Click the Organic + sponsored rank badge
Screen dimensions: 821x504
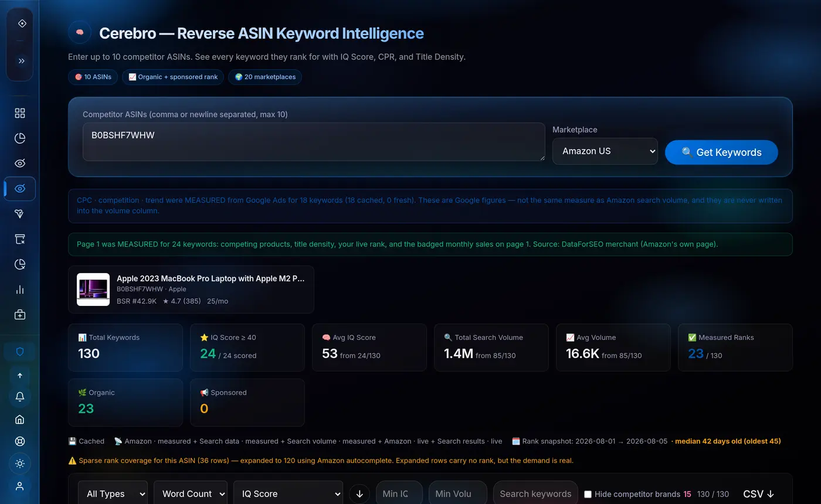click(x=173, y=77)
